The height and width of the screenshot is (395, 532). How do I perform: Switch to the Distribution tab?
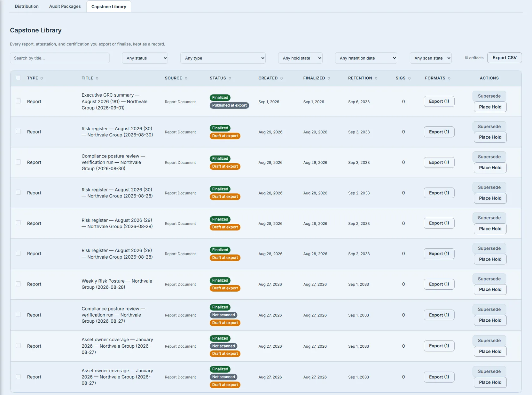coord(27,6)
